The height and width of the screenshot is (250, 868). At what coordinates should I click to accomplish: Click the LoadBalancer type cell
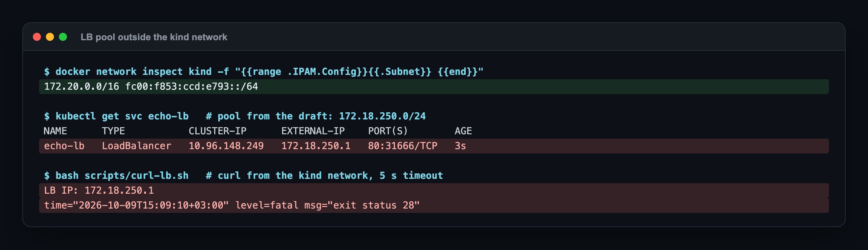pos(136,146)
